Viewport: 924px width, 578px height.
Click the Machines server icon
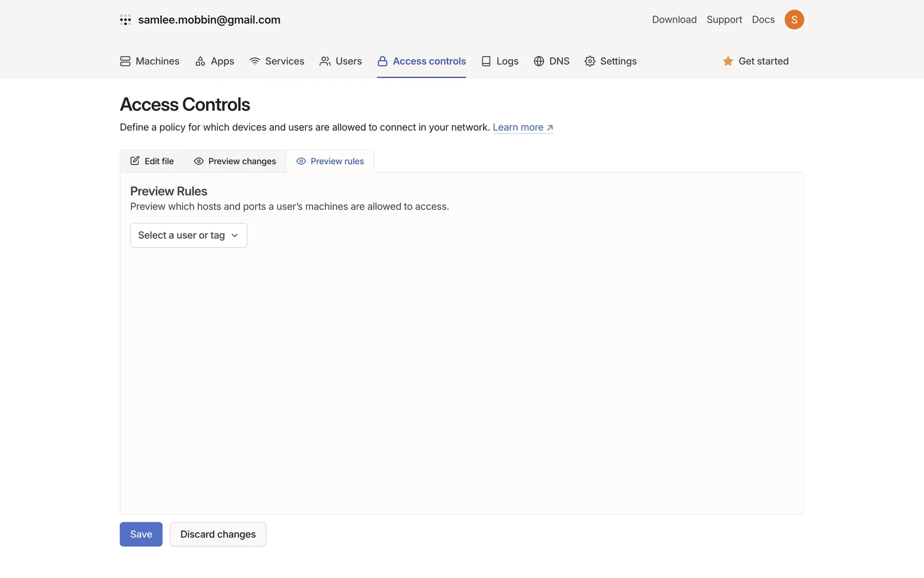pyautogui.click(x=125, y=61)
